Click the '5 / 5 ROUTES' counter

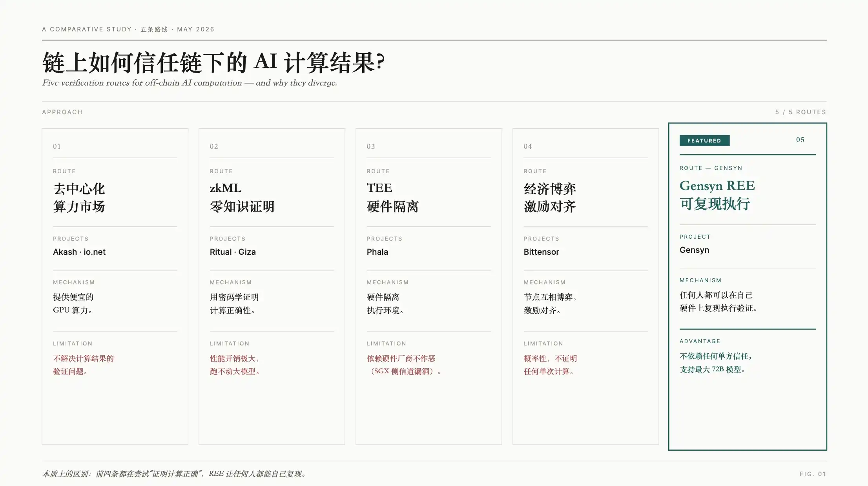pos(801,112)
